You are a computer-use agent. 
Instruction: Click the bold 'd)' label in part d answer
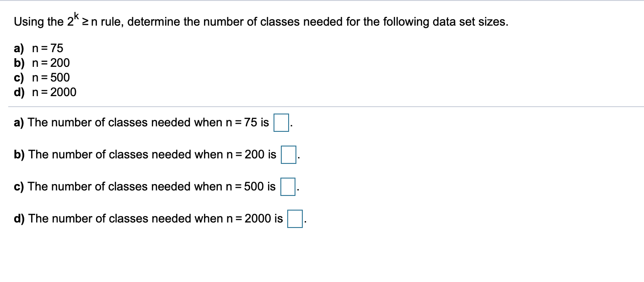pos(19,218)
